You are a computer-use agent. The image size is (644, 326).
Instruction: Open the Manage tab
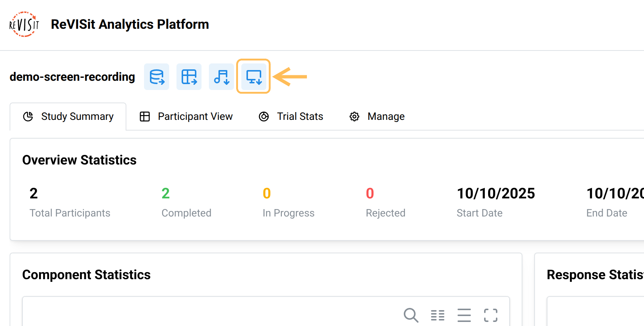(x=377, y=117)
